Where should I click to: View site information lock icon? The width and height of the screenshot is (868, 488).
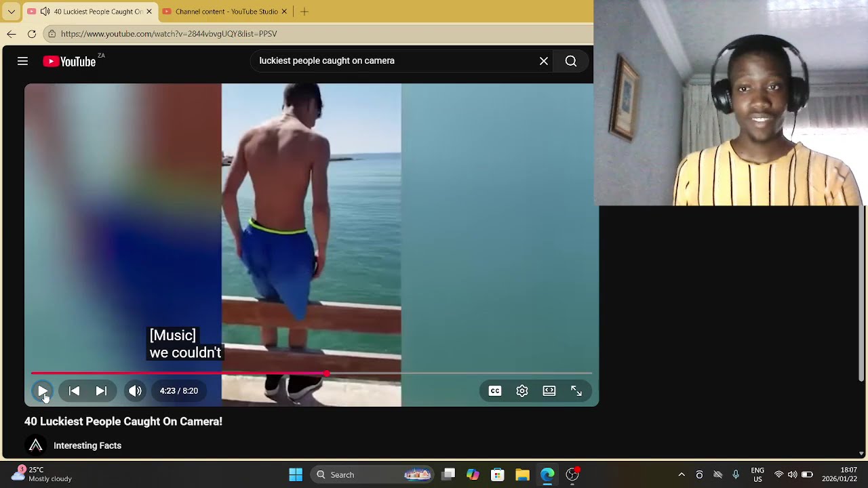pos(52,34)
